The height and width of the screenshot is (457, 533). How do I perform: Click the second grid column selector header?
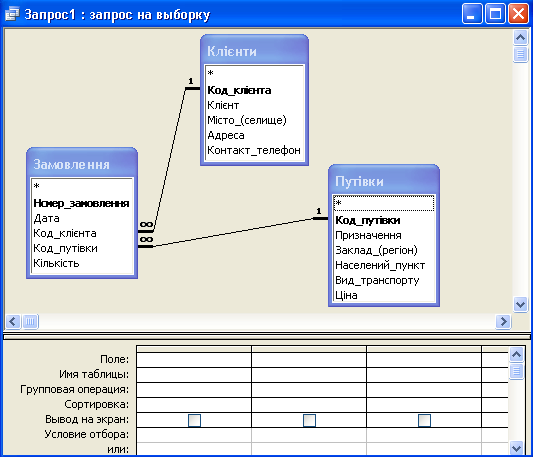coord(309,349)
